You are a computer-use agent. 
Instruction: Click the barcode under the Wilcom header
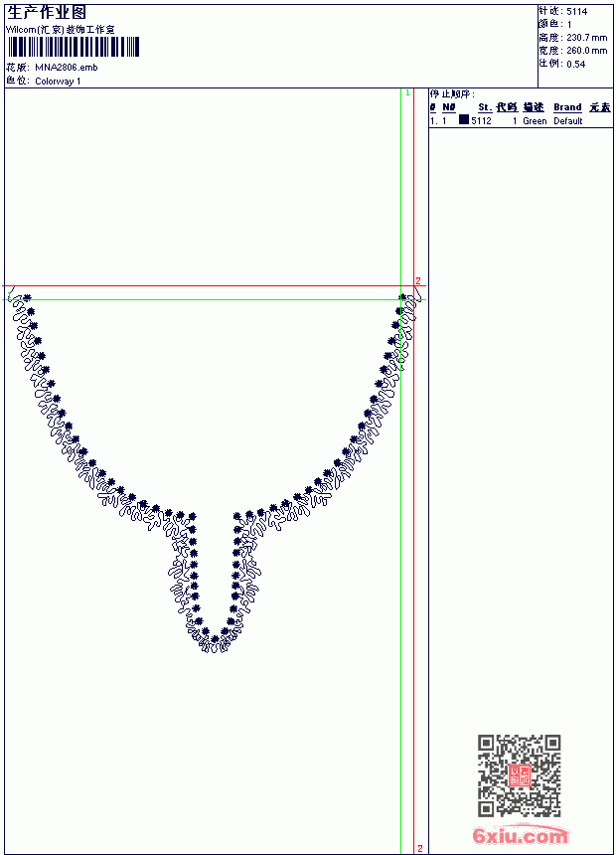(74, 47)
